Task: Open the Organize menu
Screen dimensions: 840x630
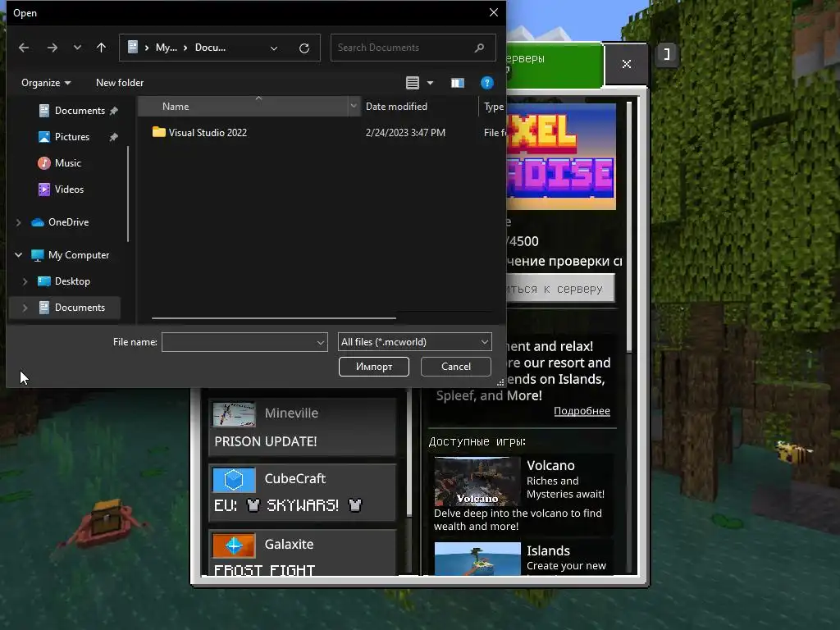Action: (46, 83)
